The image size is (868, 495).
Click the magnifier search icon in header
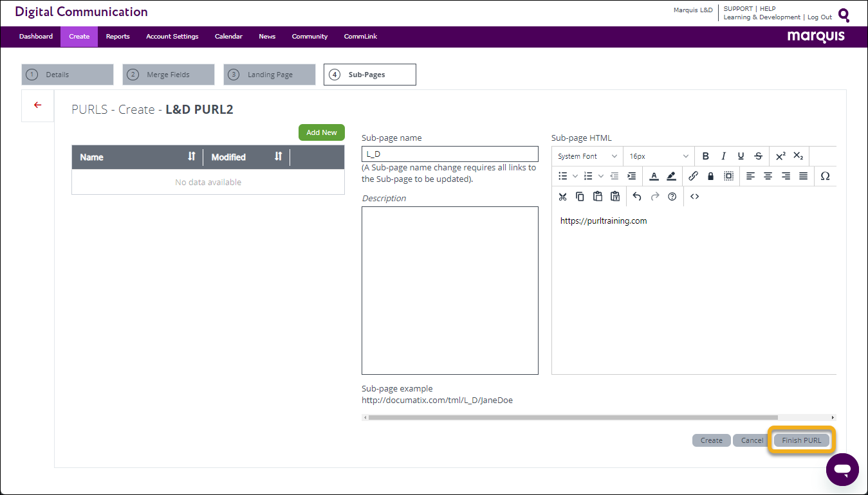(x=844, y=15)
